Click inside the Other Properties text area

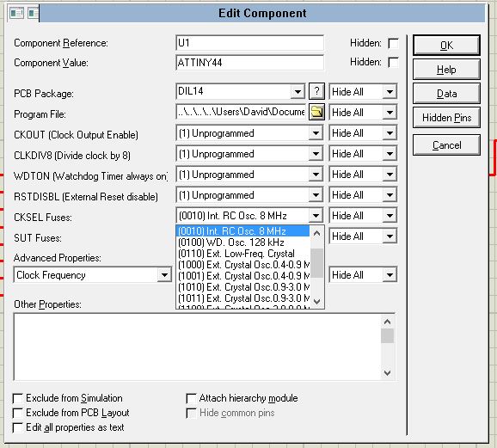click(x=197, y=347)
